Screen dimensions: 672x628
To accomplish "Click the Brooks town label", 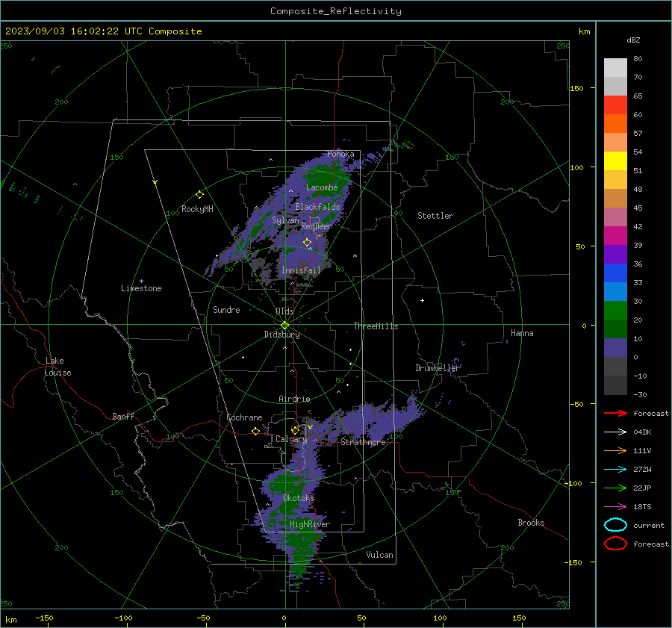I will point(531,523).
